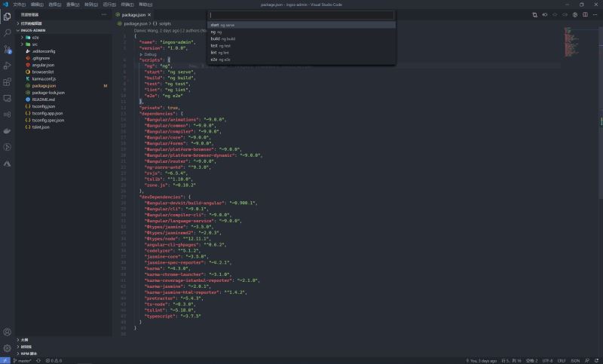Image resolution: width=603 pixels, height=364 pixels.
Task: Open the Run and Debug view
Action: pyautogui.click(x=8, y=66)
